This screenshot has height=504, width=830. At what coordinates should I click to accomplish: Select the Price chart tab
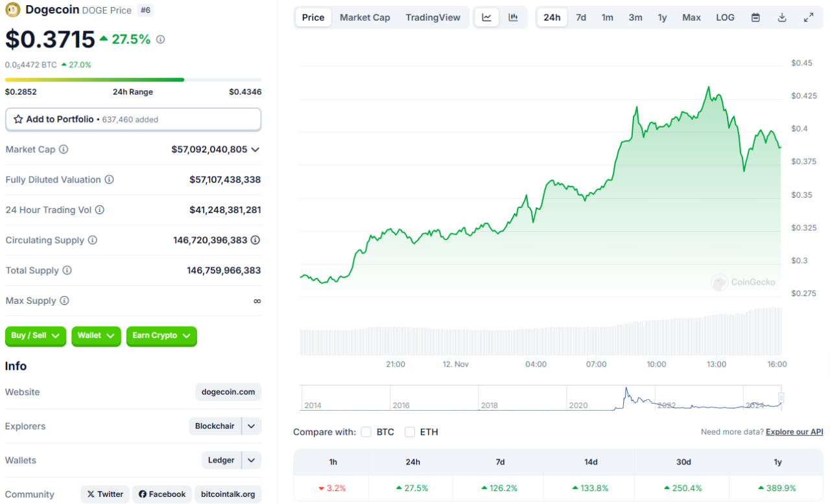click(313, 17)
